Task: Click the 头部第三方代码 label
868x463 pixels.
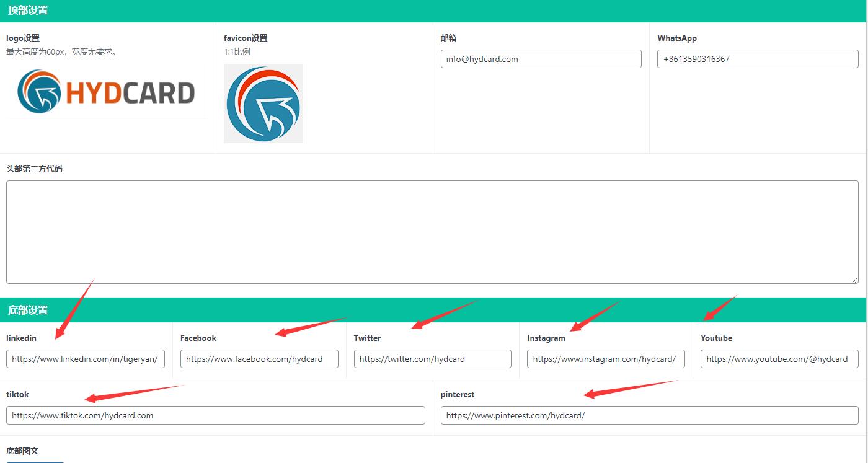Action: click(x=34, y=169)
